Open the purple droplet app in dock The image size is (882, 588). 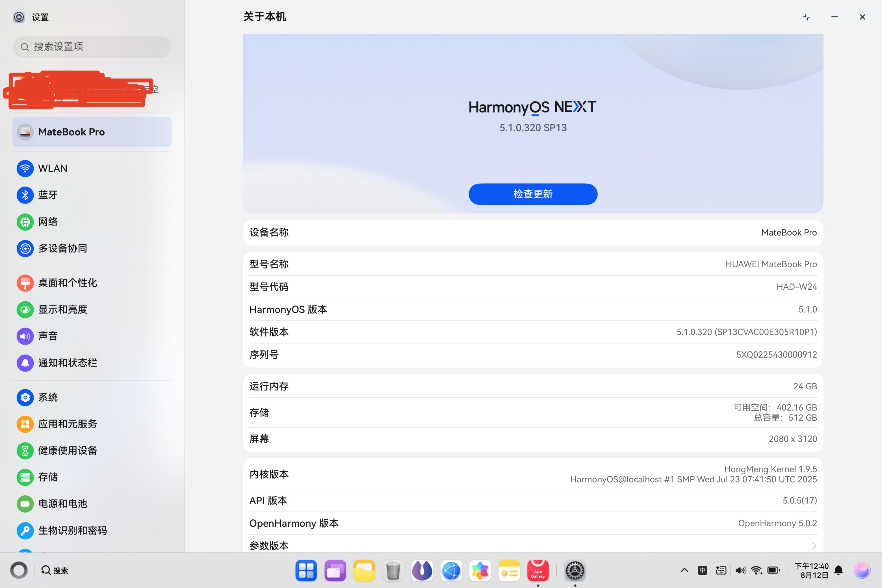coord(422,571)
